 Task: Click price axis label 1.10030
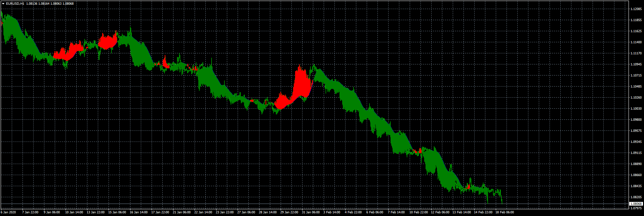pos(637,109)
